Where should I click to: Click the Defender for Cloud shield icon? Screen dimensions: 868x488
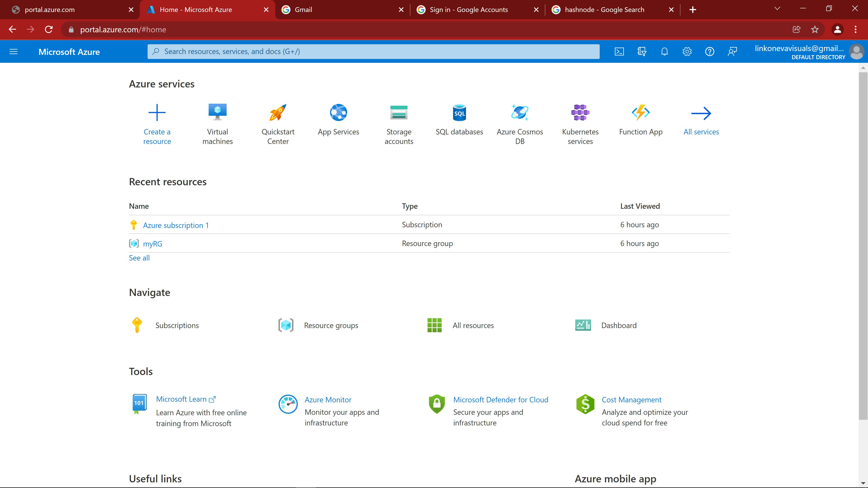point(437,404)
